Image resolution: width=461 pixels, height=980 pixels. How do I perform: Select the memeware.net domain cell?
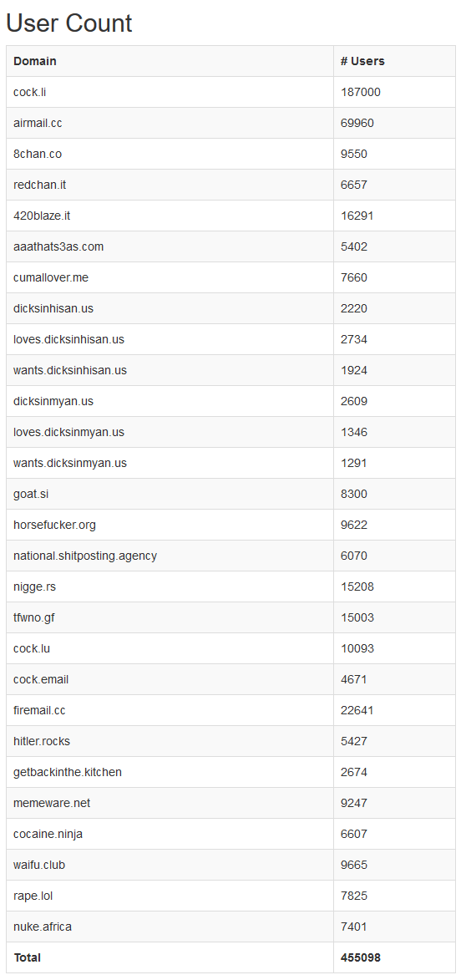tap(170, 803)
